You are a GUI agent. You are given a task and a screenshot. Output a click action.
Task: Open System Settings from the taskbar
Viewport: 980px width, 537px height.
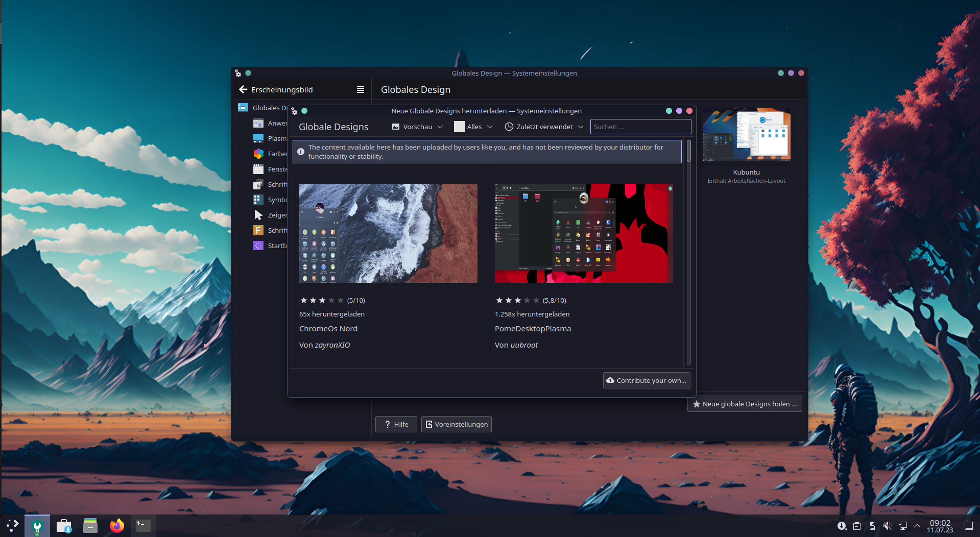click(x=37, y=526)
